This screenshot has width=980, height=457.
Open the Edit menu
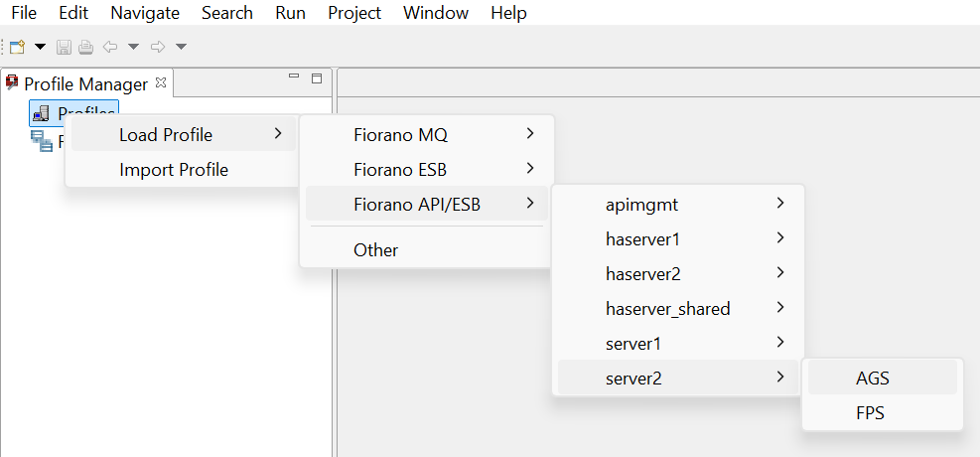(73, 13)
